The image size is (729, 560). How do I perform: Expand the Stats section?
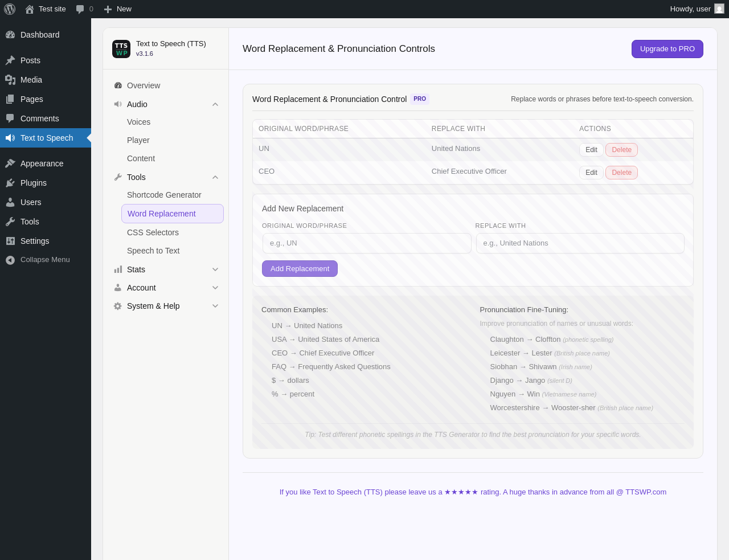[x=215, y=269]
